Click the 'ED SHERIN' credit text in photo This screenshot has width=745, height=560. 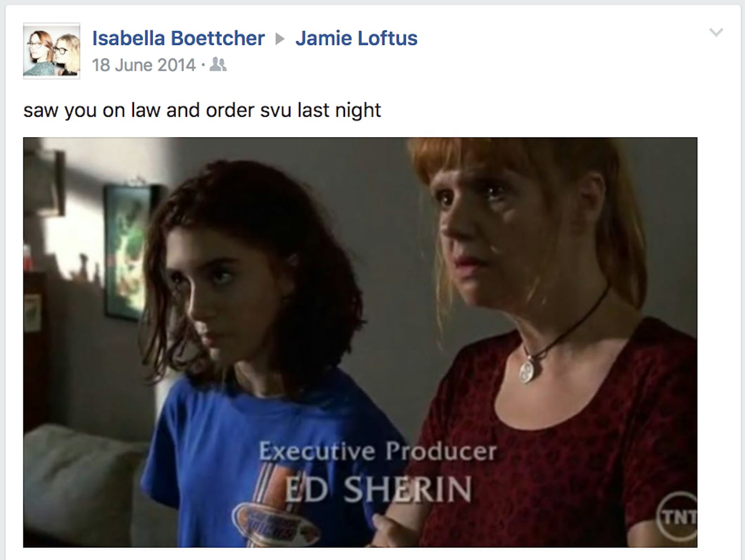click(378, 490)
